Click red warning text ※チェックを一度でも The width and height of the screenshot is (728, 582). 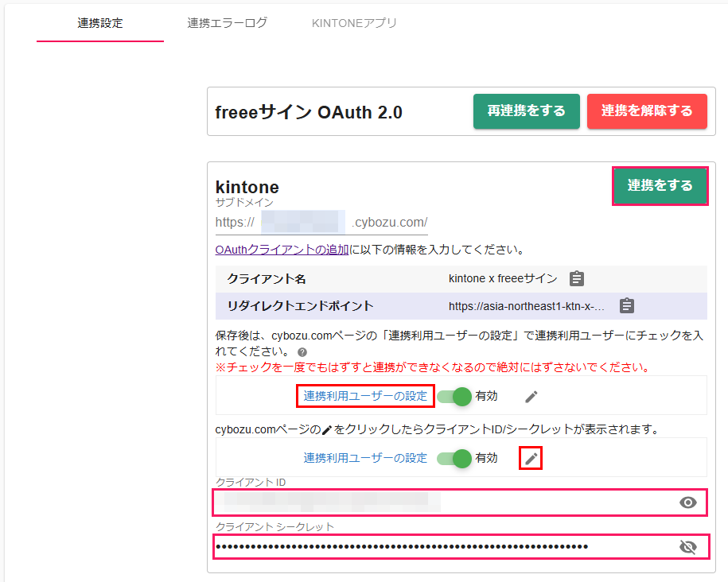coord(433,367)
